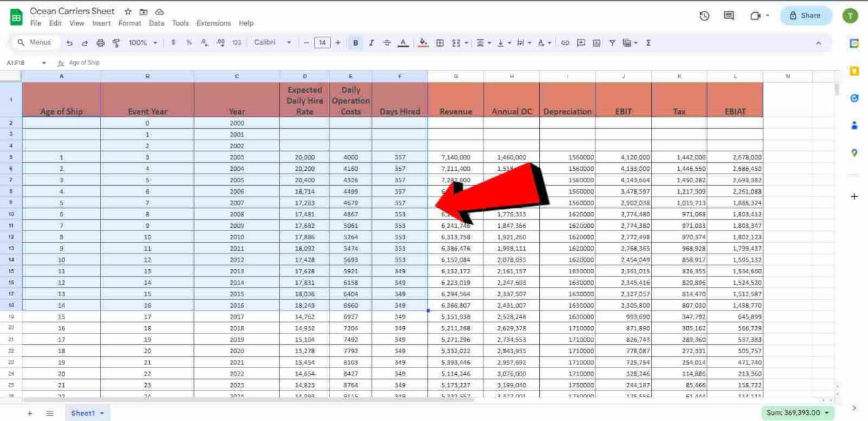Image resolution: width=868 pixels, height=421 pixels.
Task: Toggle strikethrough on the selected cells
Action: [x=387, y=42]
